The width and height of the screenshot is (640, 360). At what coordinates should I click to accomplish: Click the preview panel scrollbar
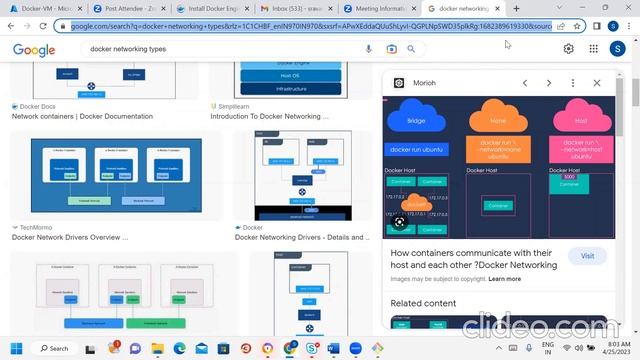(x=619, y=107)
